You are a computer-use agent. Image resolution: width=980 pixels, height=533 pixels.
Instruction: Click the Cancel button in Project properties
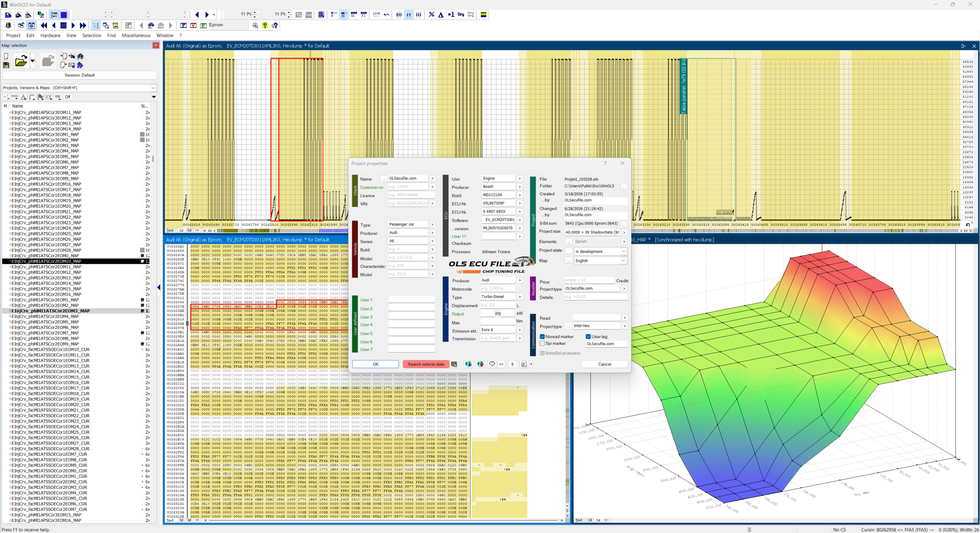[x=604, y=364]
